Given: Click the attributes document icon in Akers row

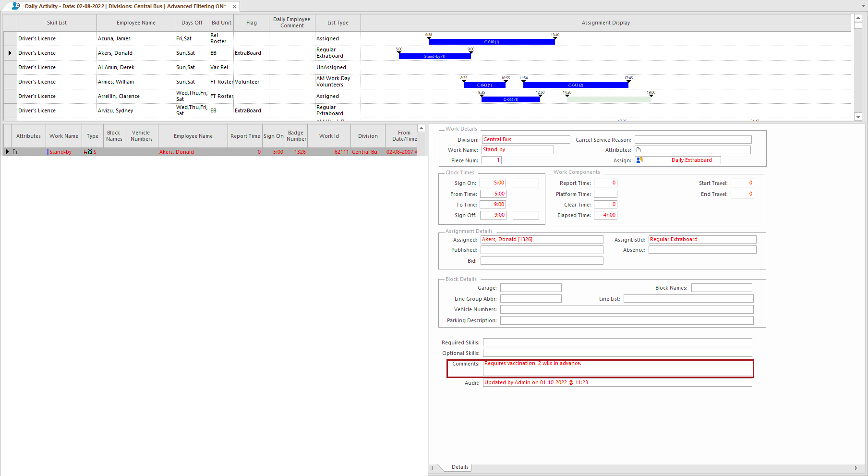Looking at the screenshot, I should 14,151.
